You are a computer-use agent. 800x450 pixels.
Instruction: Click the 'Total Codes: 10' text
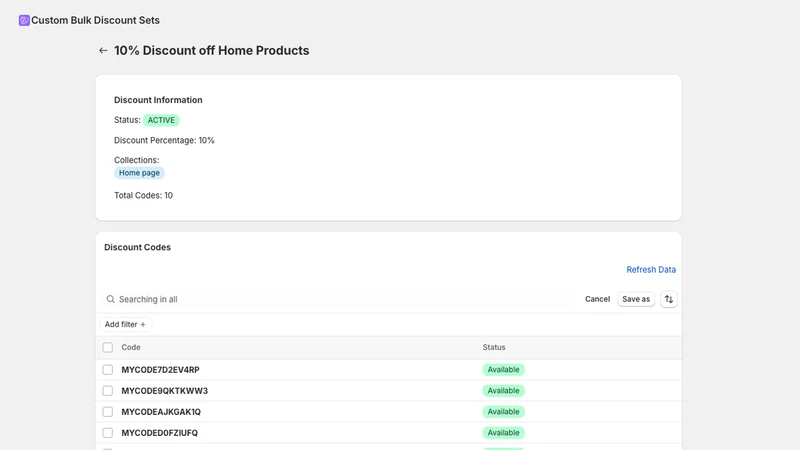(143, 195)
